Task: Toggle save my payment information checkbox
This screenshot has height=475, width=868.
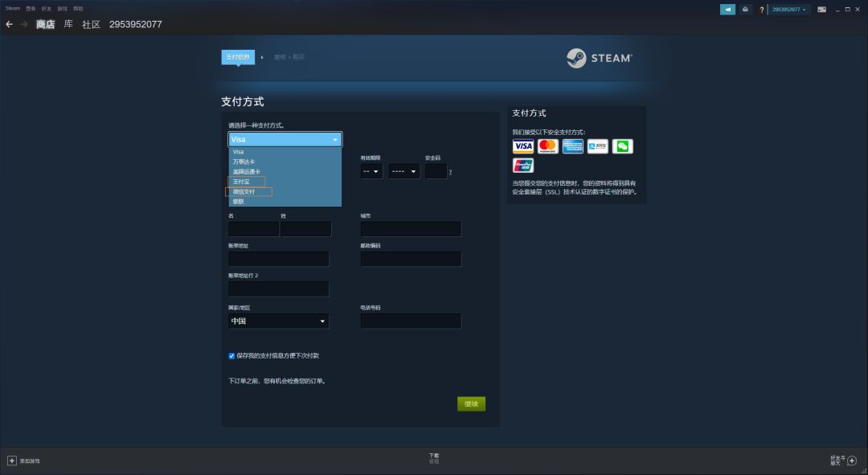Action: [231, 356]
